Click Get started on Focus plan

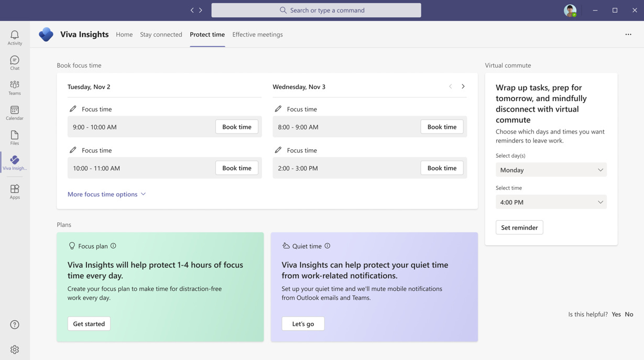click(x=89, y=323)
